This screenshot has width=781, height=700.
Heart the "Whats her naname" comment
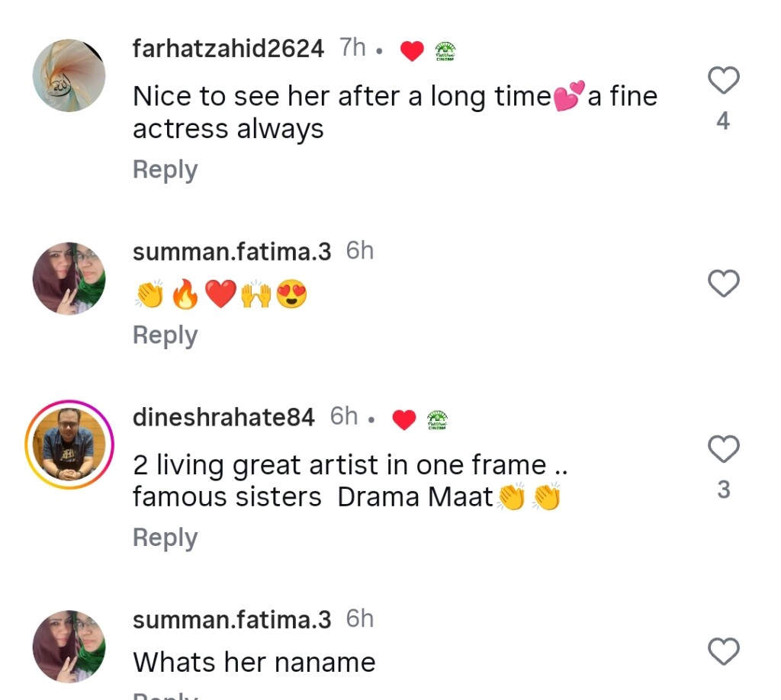point(723,652)
